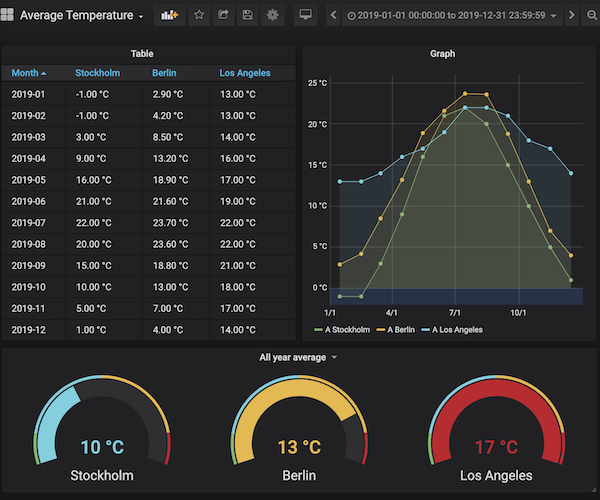Click the 2019-07 month cell
The height and width of the screenshot is (500, 600).
(x=28, y=223)
